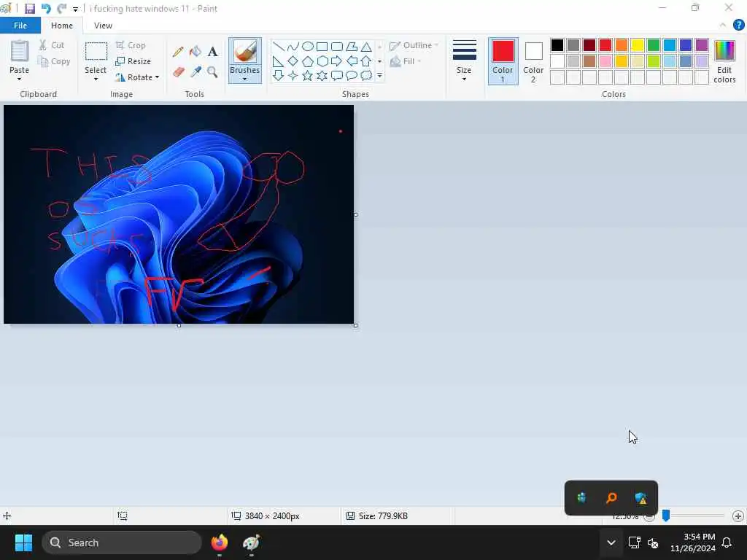The width and height of the screenshot is (747, 560).
Task: Switch to the View tab
Action: [103, 26]
